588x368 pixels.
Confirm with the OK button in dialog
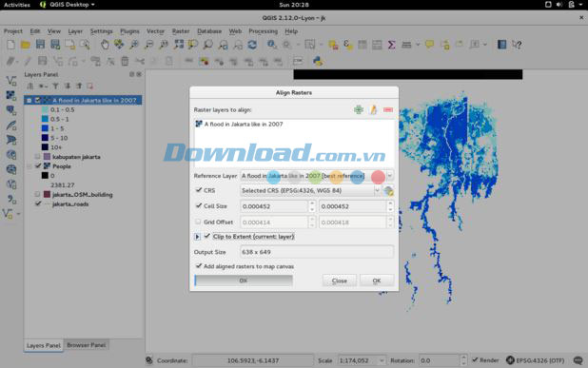pos(377,281)
